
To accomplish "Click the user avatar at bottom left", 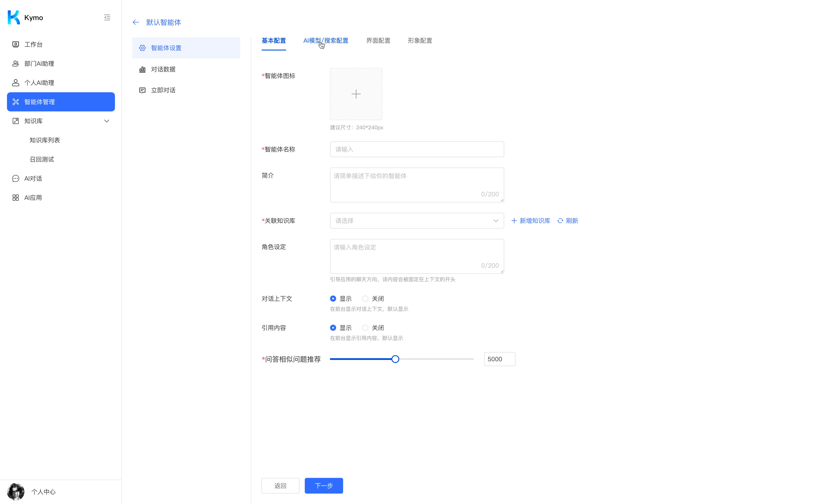I will click(x=16, y=492).
